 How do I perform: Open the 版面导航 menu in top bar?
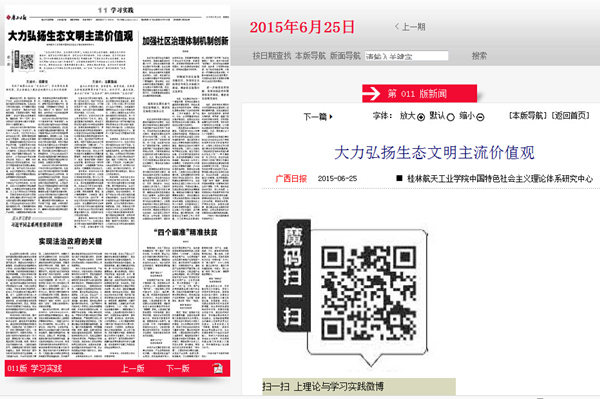click(x=345, y=56)
